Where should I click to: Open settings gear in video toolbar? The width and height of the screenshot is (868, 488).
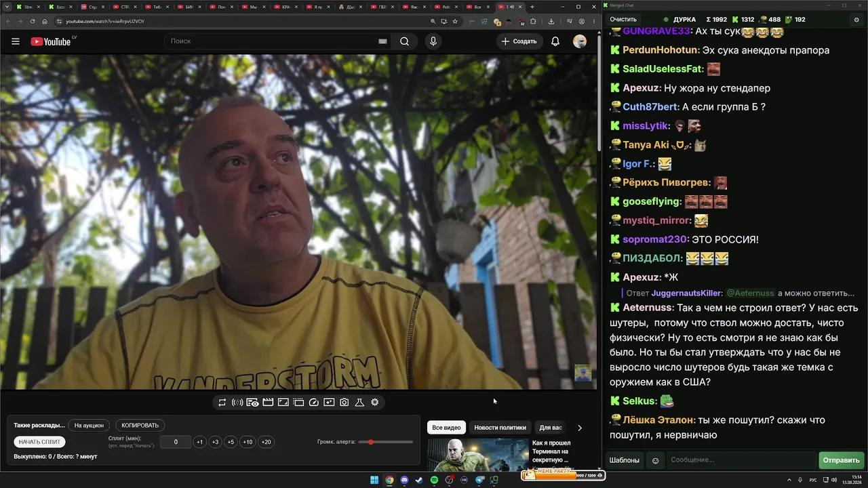tap(375, 403)
